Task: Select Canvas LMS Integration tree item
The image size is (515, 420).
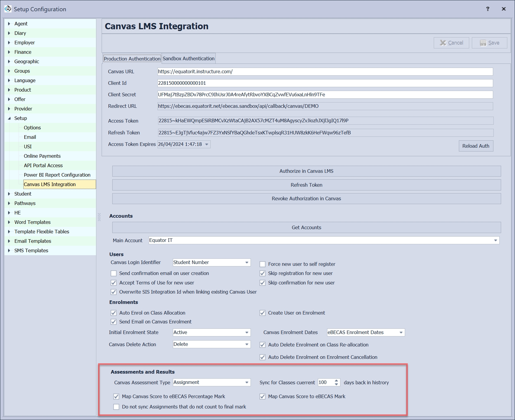Action: (x=59, y=184)
